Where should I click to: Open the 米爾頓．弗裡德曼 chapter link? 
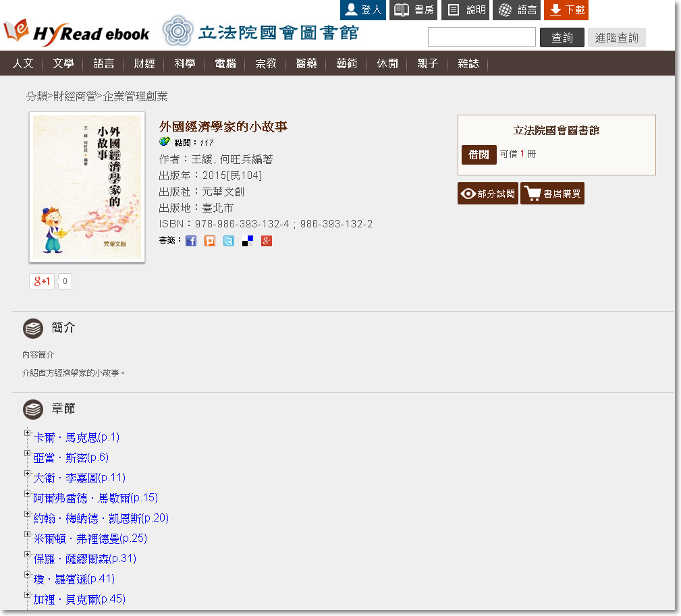click(x=90, y=538)
